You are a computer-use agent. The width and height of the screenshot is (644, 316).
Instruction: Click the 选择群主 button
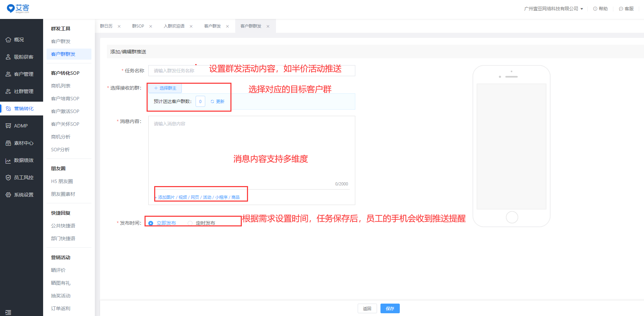[x=165, y=88]
